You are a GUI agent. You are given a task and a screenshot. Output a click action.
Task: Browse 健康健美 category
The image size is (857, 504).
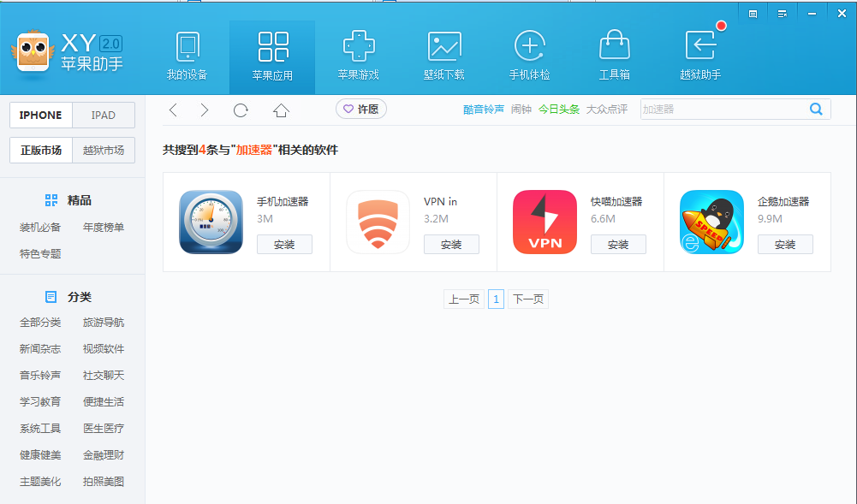(40, 455)
